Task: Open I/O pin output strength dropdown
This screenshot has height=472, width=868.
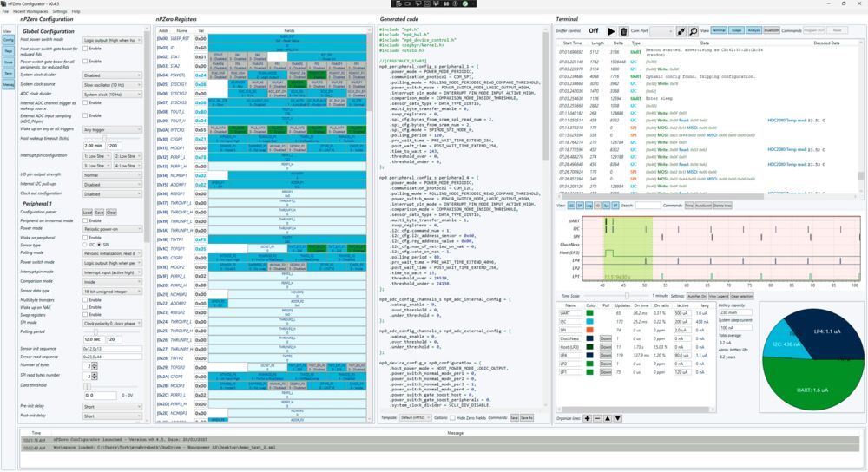Action: pos(112,175)
